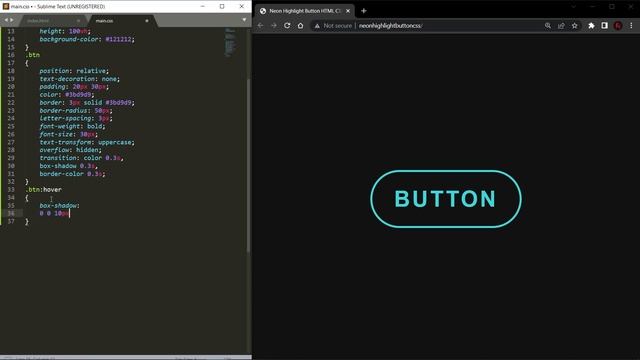Viewport: 640px width, 360px height.
Task: Click the 'overflow: hidden;' line
Action: (71, 150)
